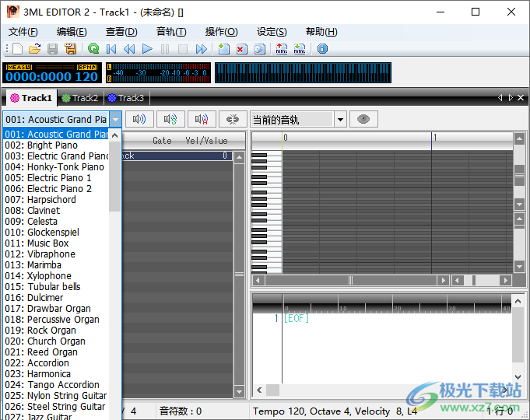Pick 020: Church Organ
Image resolution: width=530 pixels, height=420 pixels.
coord(56,341)
